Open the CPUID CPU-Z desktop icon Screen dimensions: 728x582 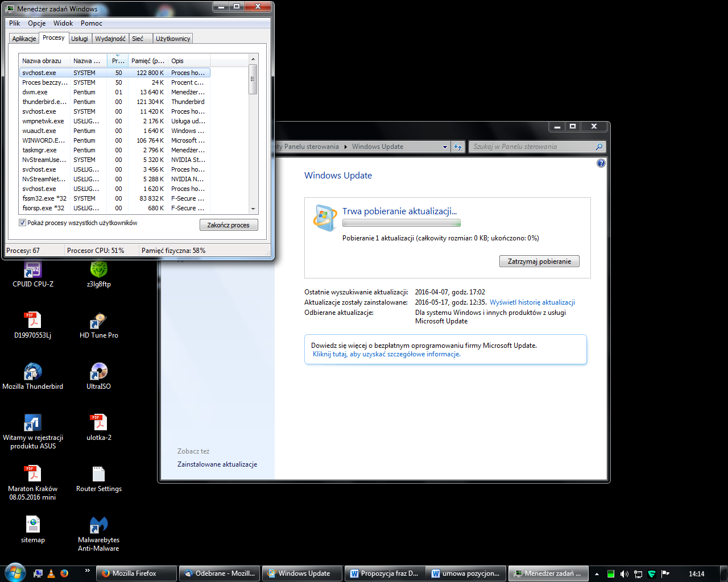coord(32,273)
